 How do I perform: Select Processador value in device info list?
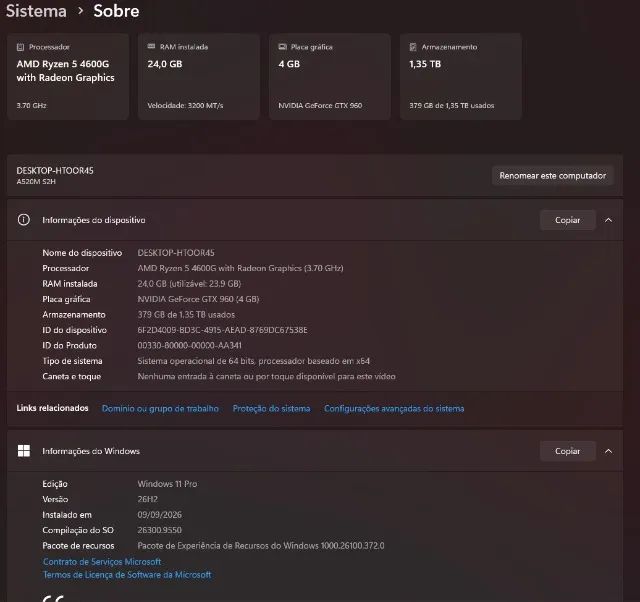pyautogui.click(x=240, y=268)
